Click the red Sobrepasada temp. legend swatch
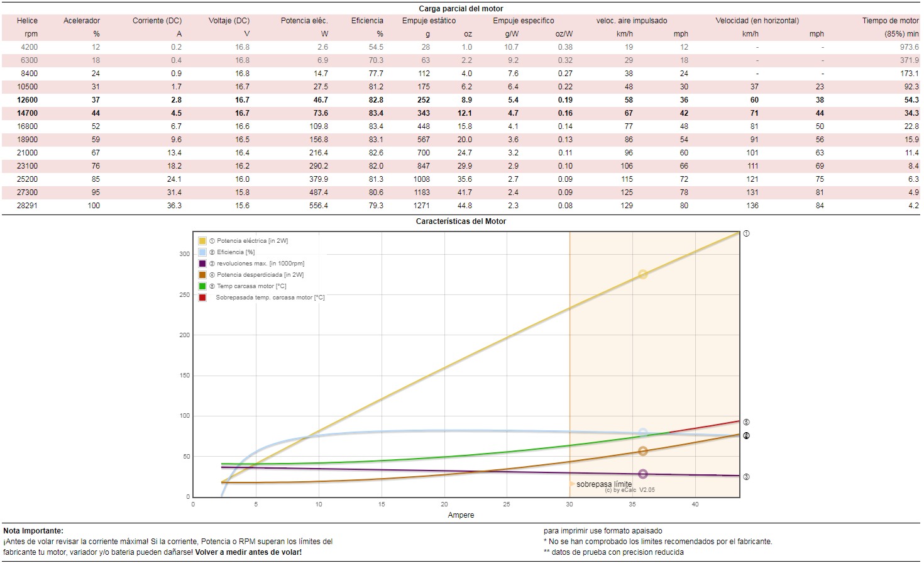Screen dimensions: 924x563 (x=202, y=298)
